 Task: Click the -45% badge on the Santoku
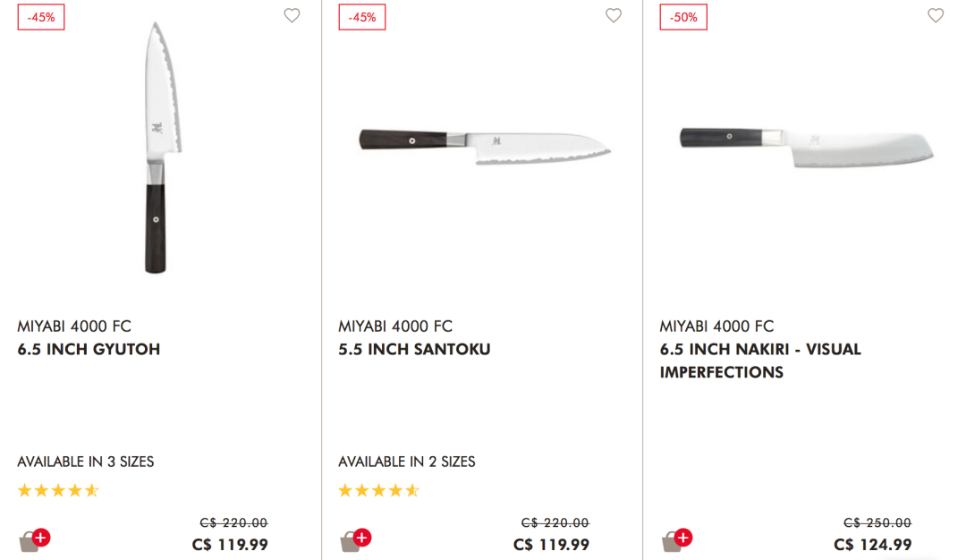(362, 17)
